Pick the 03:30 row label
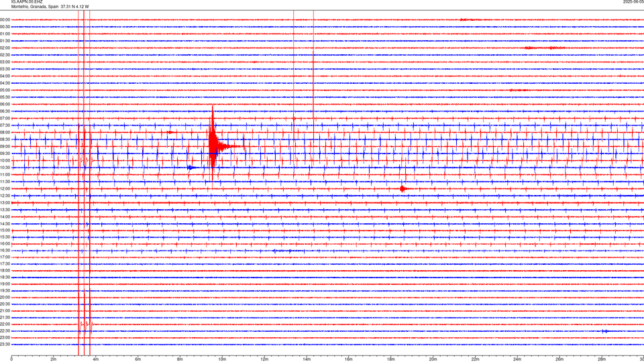 click(x=5, y=69)
